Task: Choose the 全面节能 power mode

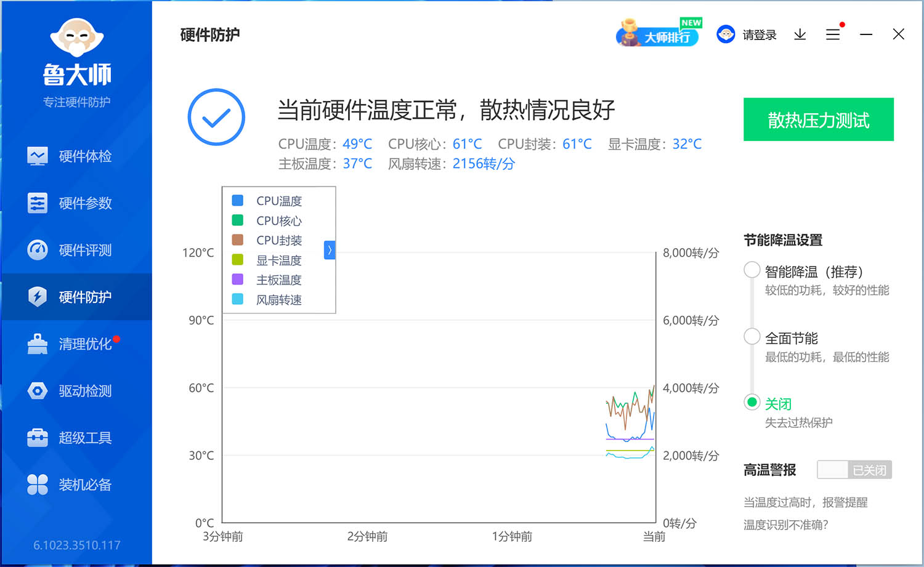Action: 752,336
